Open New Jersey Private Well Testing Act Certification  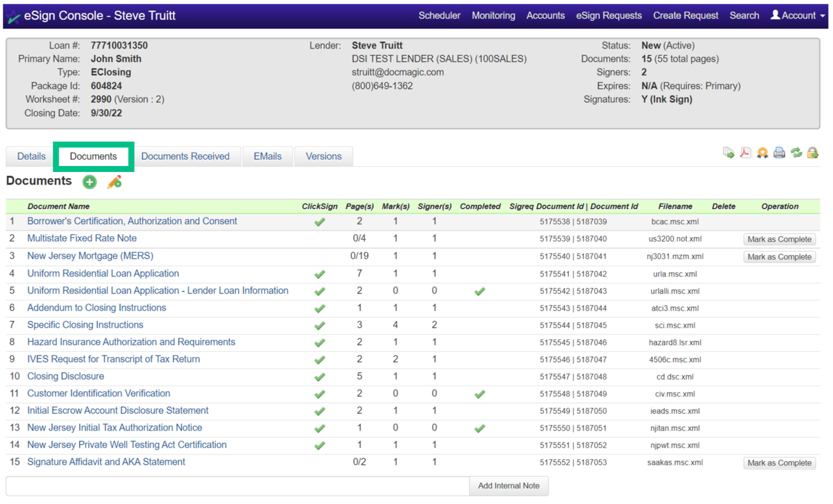[127, 445]
